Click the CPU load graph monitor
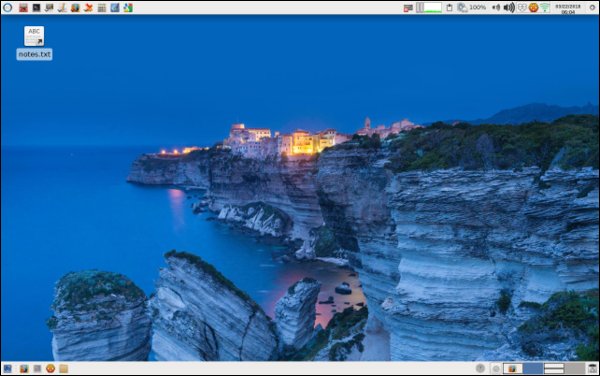Image resolution: width=600 pixels, height=376 pixels. click(x=429, y=7)
